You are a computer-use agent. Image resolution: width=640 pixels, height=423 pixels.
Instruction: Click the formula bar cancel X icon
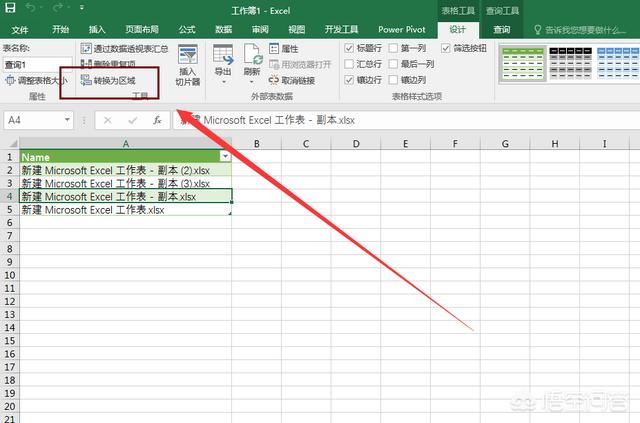coord(108,120)
